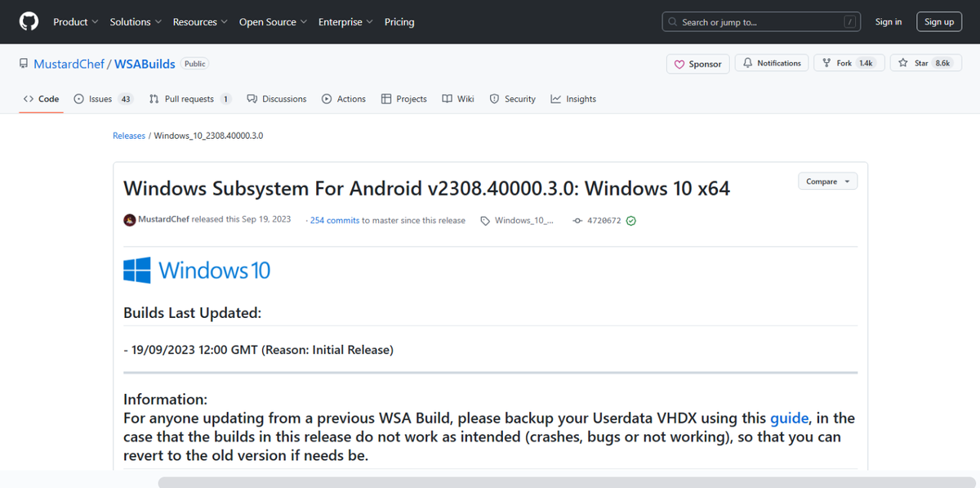Click the 254 commits link
The height and width of the screenshot is (488, 980).
pyautogui.click(x=335, y=221)
